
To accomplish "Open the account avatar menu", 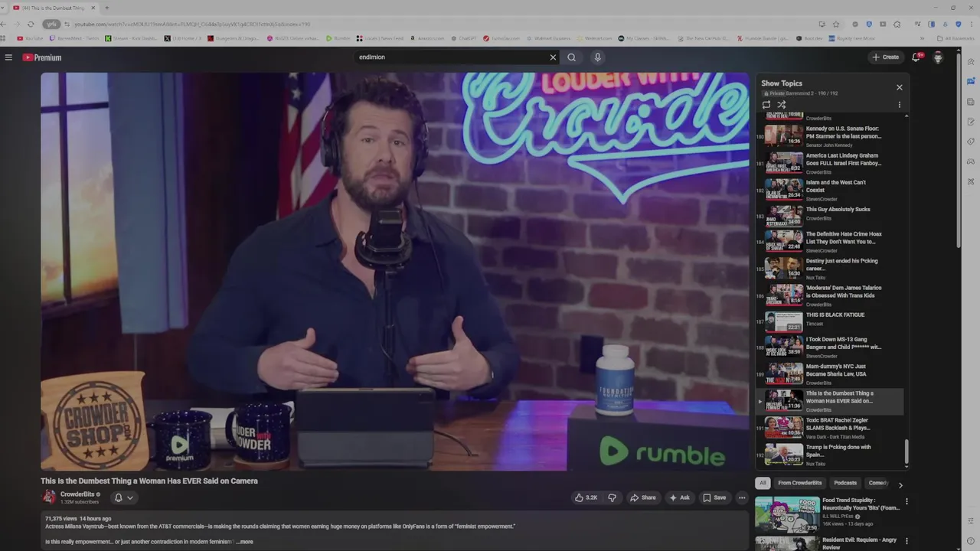I will coord(938,57).
